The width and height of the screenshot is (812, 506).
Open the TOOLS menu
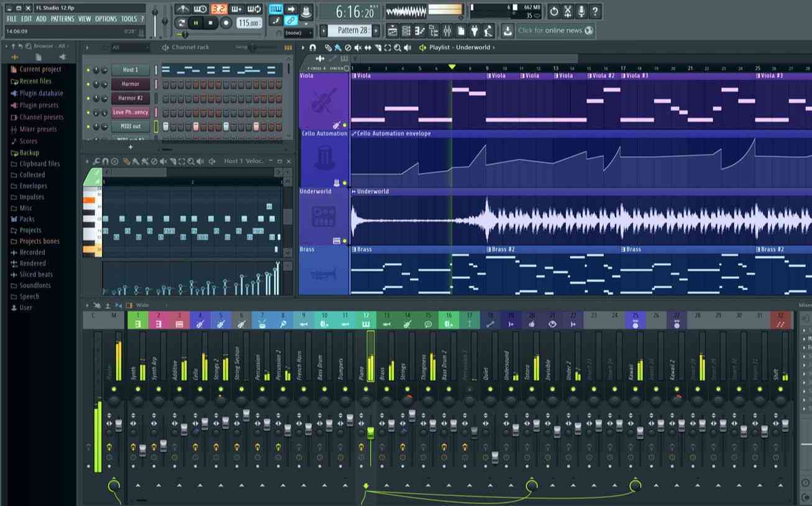pos(129,19)
